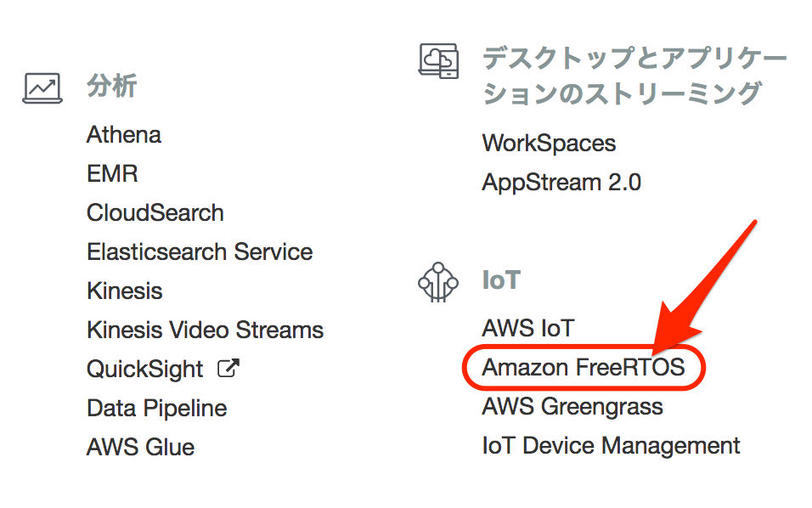Open AWS Glue
This screenshot has height=508, width=812.
[x=140, y=447]
